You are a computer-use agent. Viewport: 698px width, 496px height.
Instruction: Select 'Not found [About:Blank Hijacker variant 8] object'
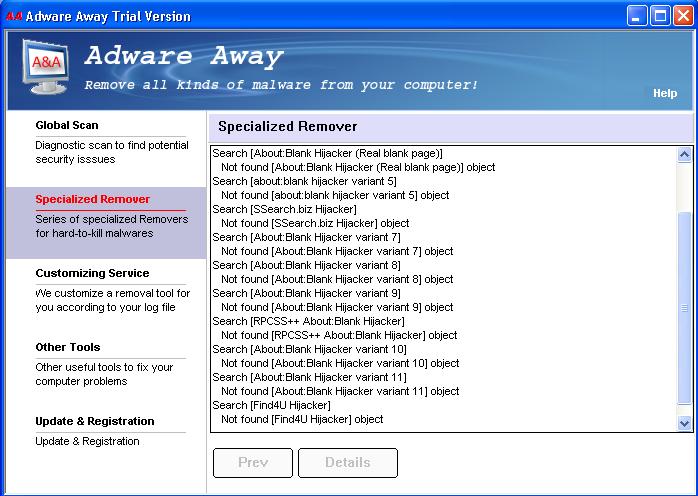(x=337, y=279)
